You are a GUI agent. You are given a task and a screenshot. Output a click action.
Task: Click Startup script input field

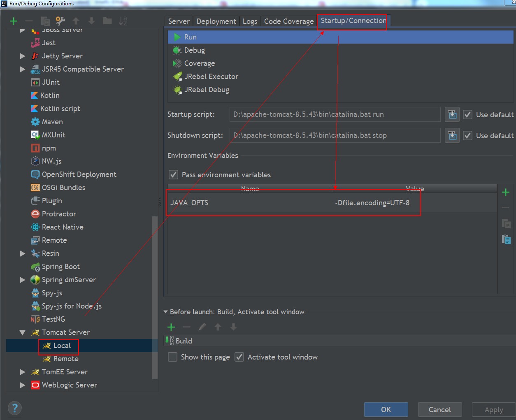335,114
